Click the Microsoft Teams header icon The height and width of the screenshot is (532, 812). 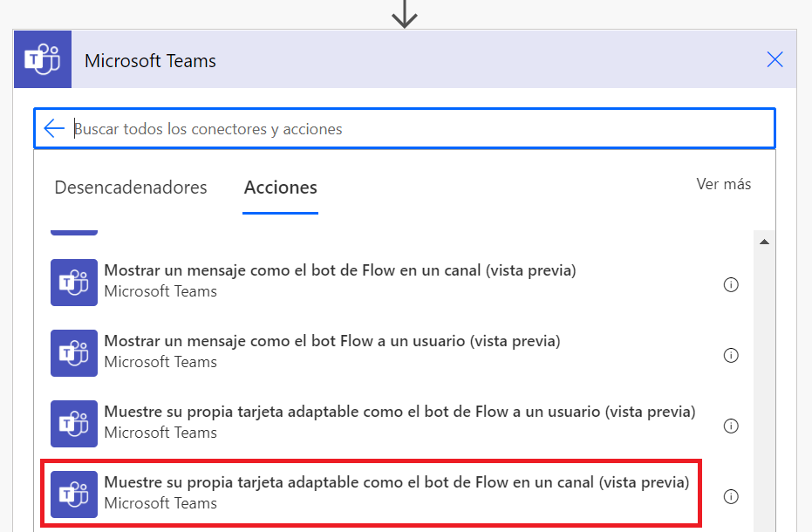(x=42, y=59)
